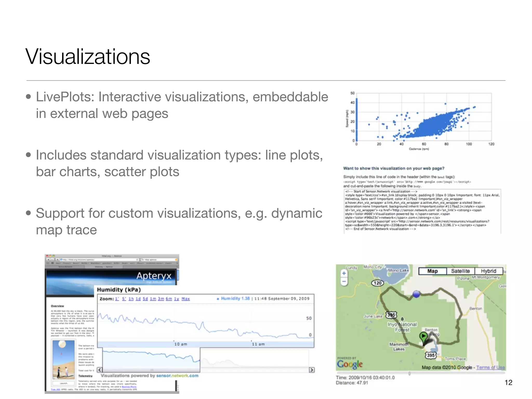Open the Terms of Use link on the map

491,367
